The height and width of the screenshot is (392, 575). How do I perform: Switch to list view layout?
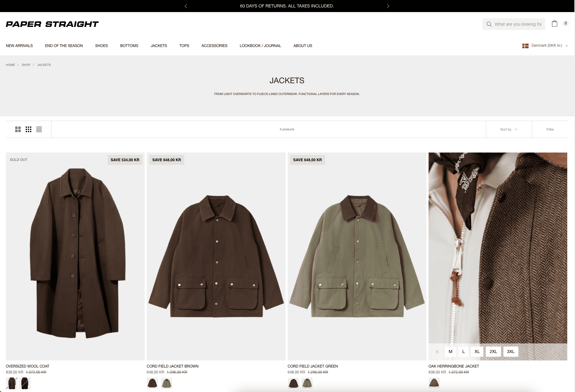point(39,129)
